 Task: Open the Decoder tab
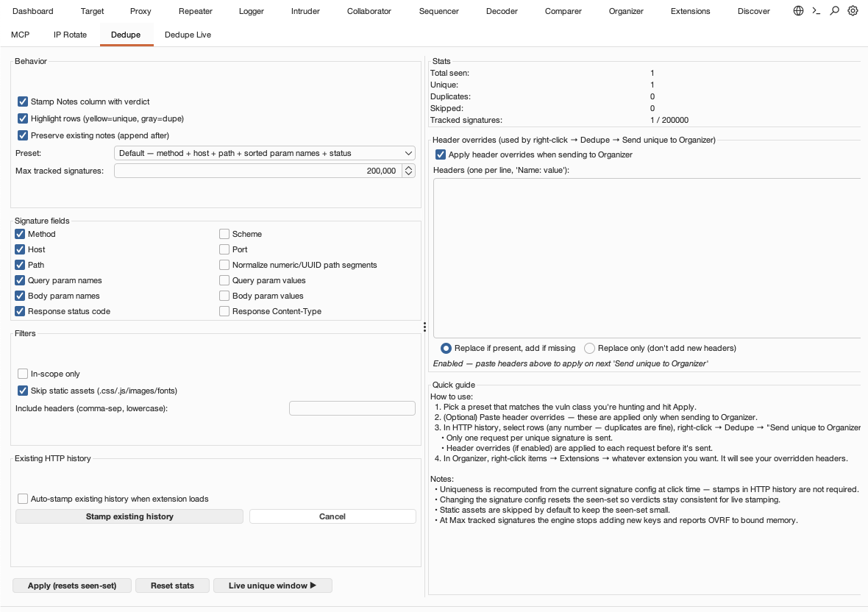502,11
